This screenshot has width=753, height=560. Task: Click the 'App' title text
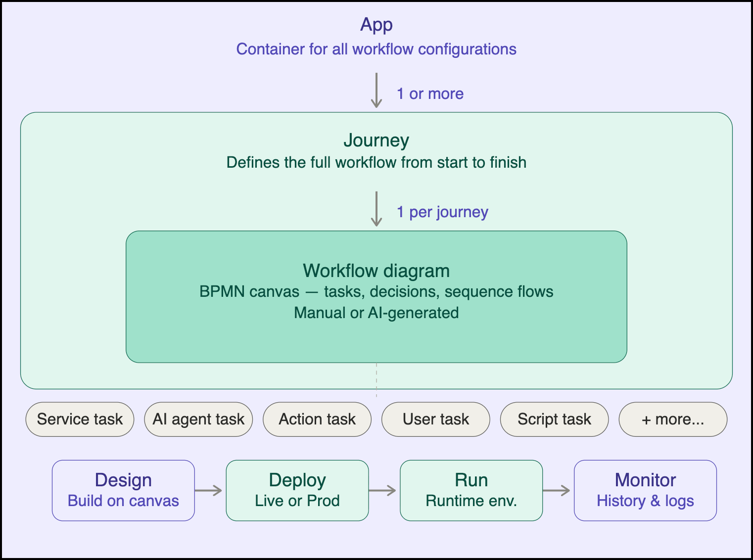tap(376, 25)
